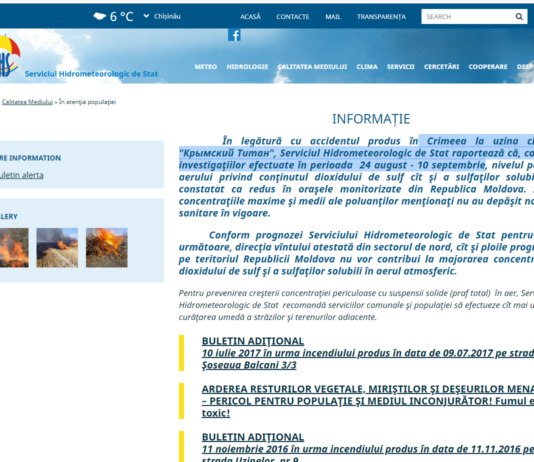The image size is (534, 462).
Task: Click the INFORMAȚIE heading
Action: (x=371, y=119)
